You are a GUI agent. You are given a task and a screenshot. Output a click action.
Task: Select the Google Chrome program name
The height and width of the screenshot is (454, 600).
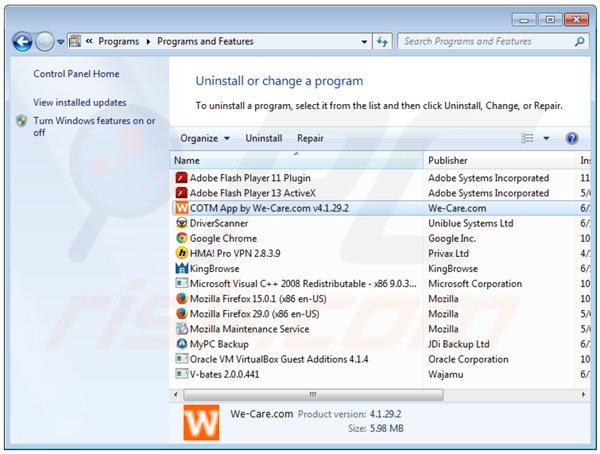(223, 238)
